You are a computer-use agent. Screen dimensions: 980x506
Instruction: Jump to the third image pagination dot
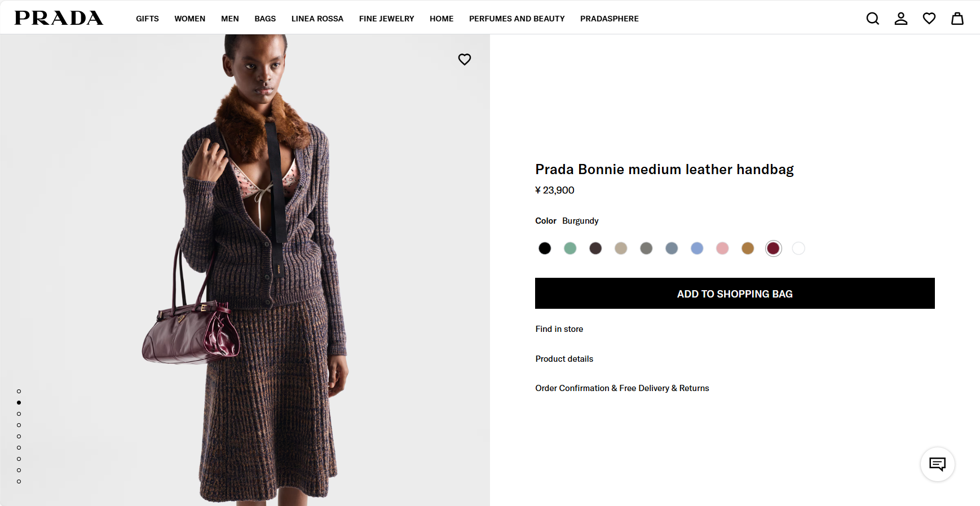[19, 414]
